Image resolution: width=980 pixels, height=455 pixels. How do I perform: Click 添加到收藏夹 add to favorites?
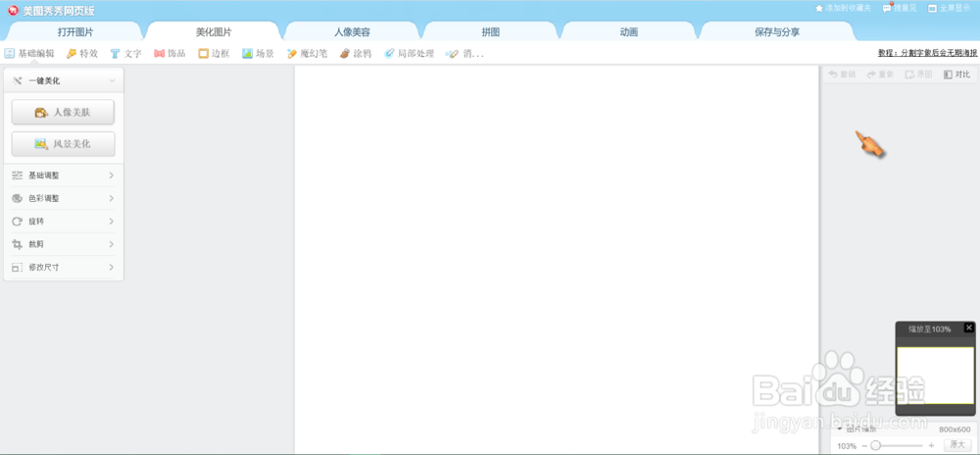(x=843, y=8)
